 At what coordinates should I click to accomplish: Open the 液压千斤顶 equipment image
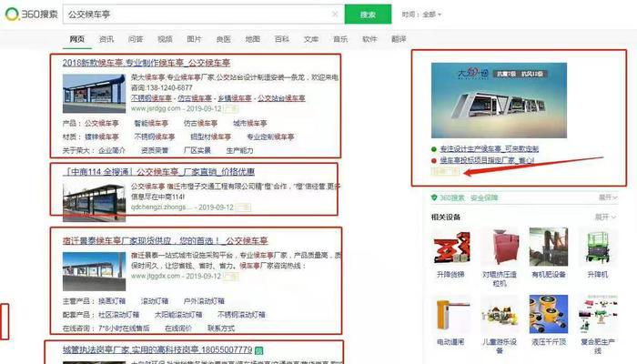tap(549, 314)
